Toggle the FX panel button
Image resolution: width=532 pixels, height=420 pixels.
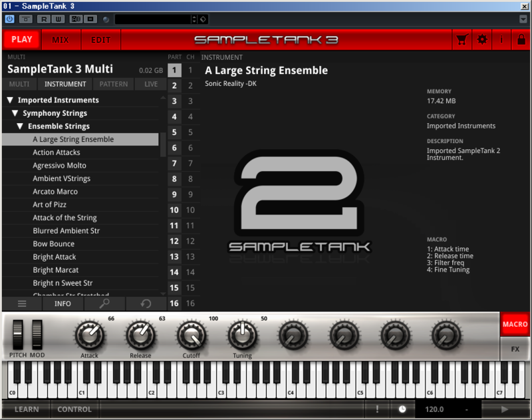(515, 349)
